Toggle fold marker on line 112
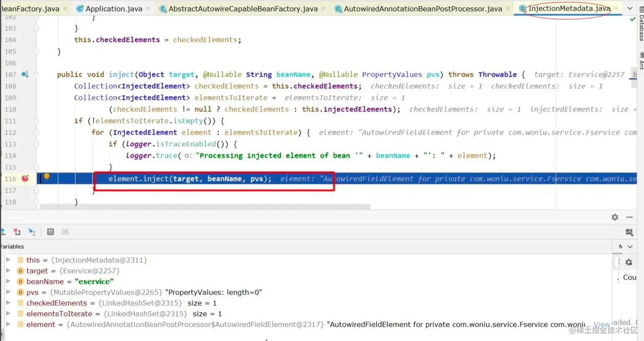This screenshot has height=341, width=644. (x=36, y=132)
